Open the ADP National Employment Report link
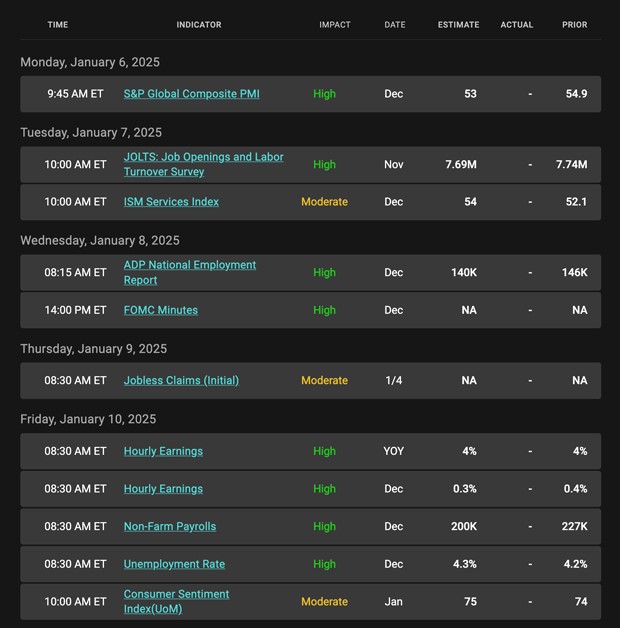The width and height of the screenshot is (620, 628). 190,272
